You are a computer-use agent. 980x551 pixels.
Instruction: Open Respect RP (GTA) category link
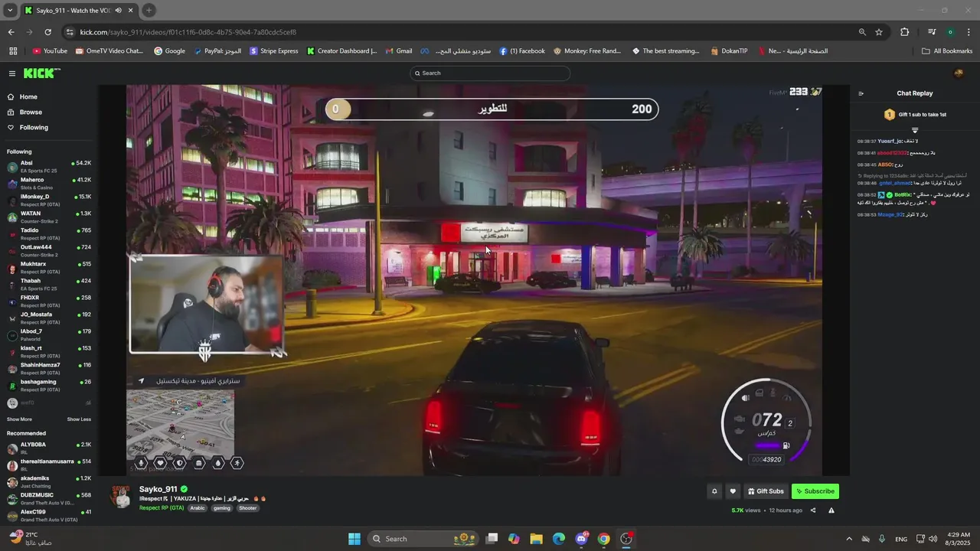[161, 508]
